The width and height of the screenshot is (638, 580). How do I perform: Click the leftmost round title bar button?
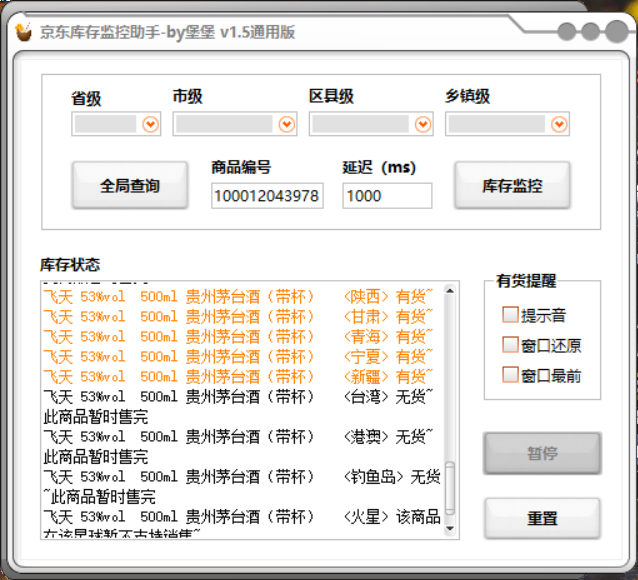point(567,31)
